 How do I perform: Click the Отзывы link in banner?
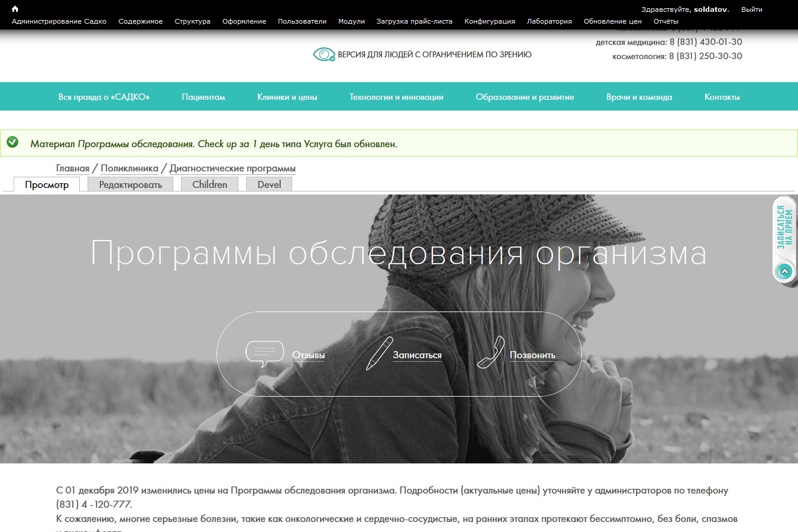309,355
